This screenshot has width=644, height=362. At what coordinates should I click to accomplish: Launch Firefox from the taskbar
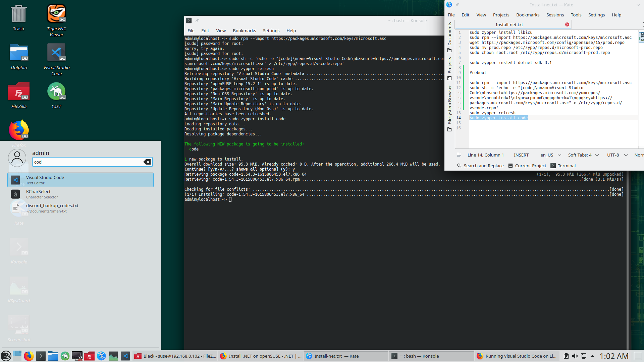(x=29, y=356)
